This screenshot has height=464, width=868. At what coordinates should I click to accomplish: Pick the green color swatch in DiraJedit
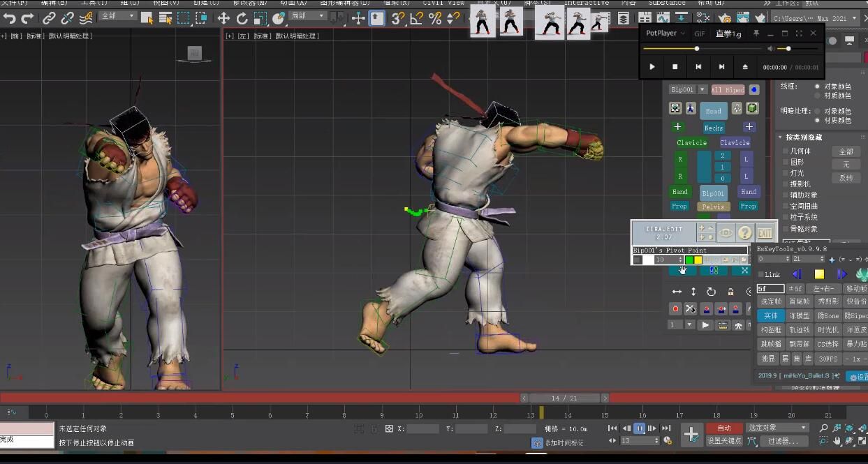pos(689,260)
